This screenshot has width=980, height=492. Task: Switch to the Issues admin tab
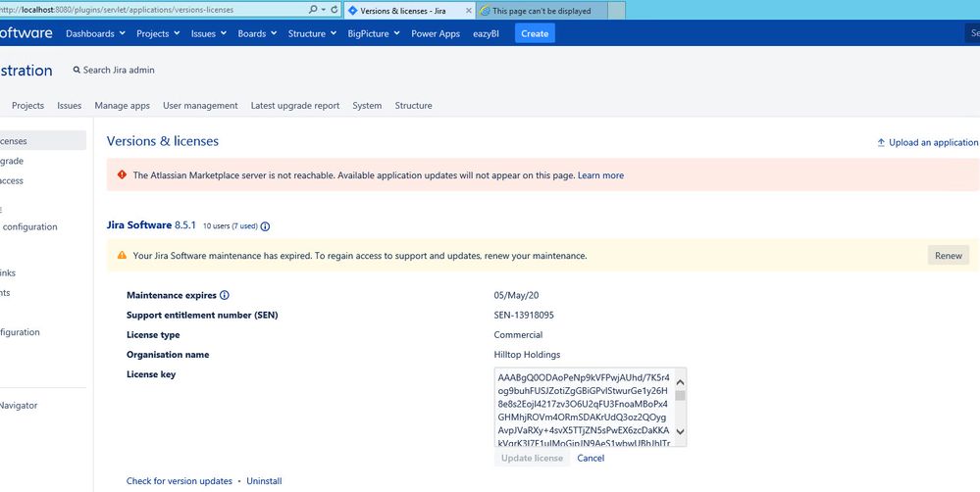click(70, 106)
